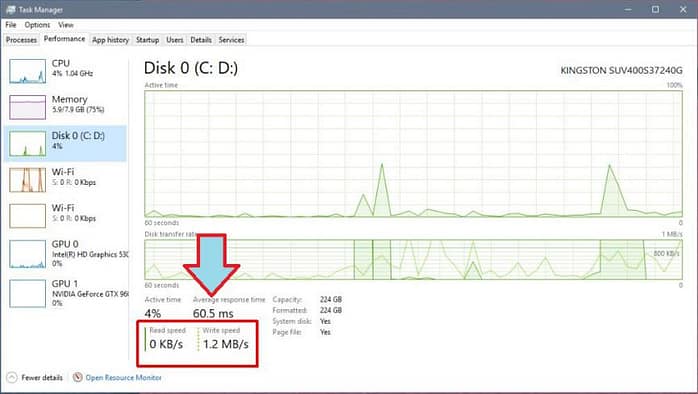Open the File menu
The width and height of the screenshot is (698, 394).
click(x=11, y=25)
